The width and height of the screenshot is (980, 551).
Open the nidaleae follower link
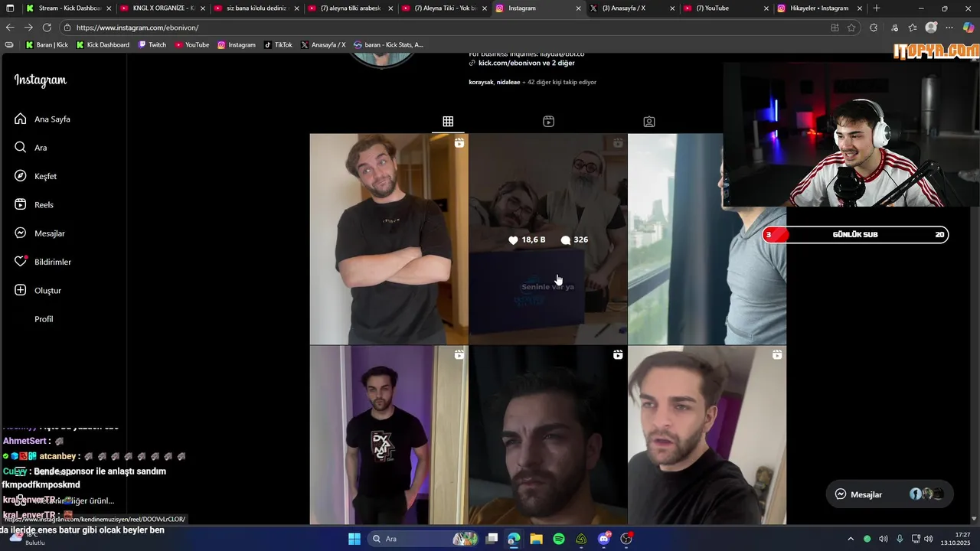(508, 82)
